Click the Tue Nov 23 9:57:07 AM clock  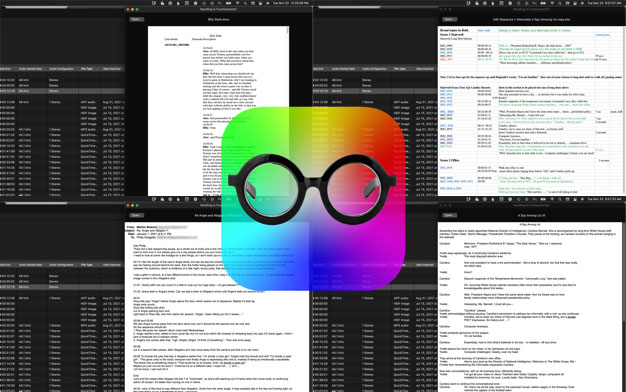(x=604, y=3)
